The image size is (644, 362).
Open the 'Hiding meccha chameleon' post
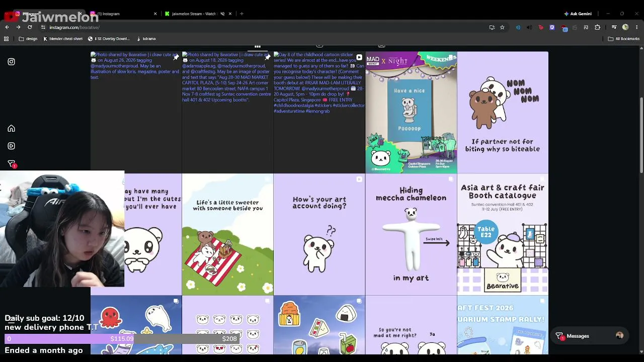(411, 234)
